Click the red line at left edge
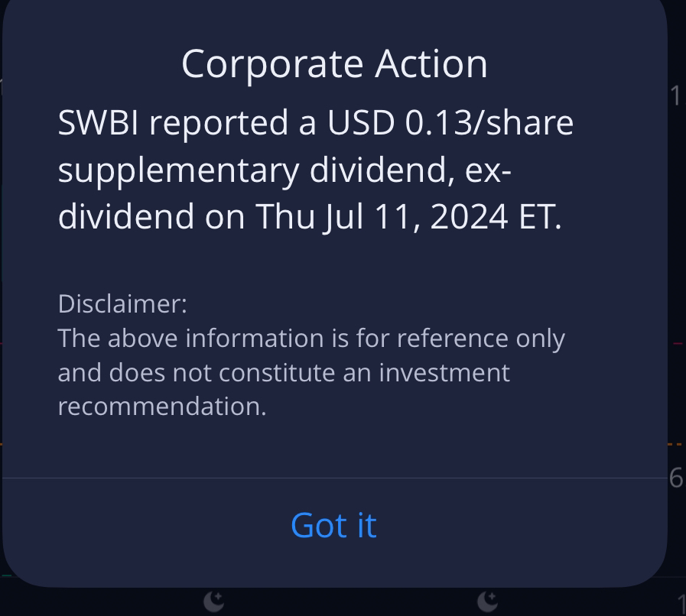This screenshot has width=686, height=616. coord(2,344)
